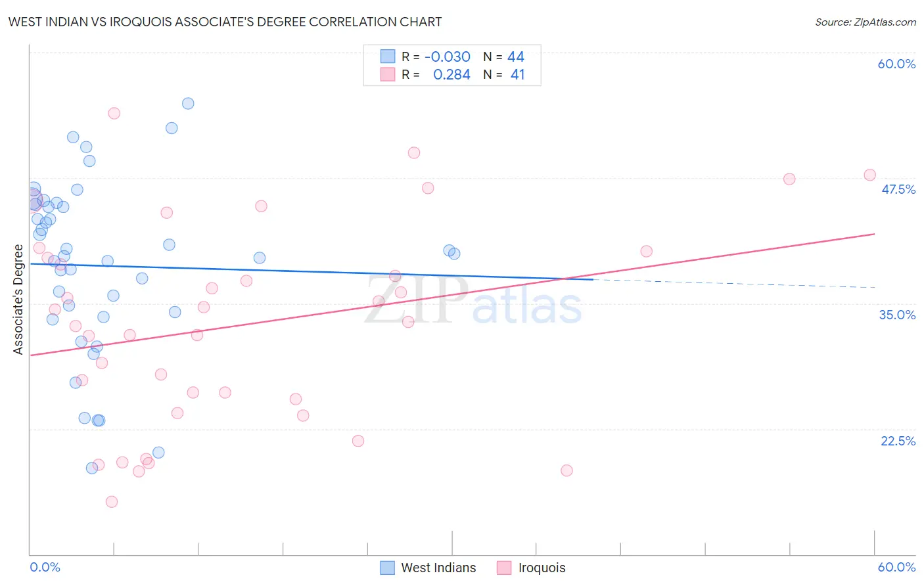Click the ZIPatlas watermark logo

click(473, 300)
